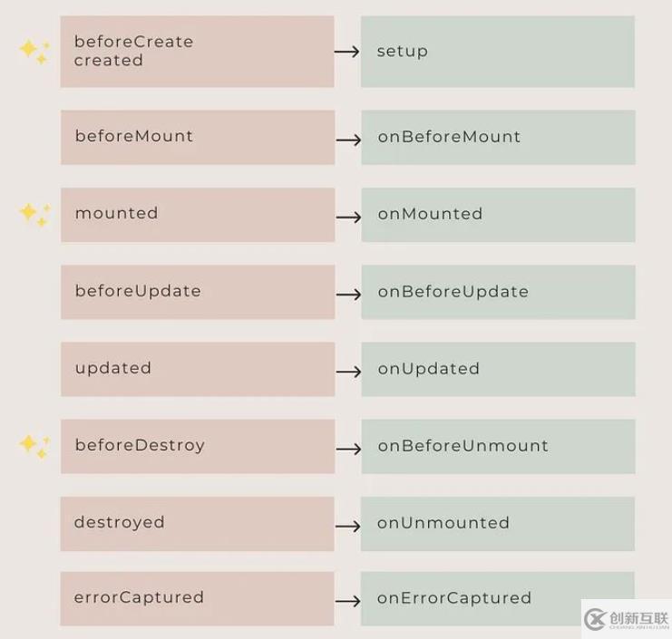Click the sparkle icon beside mounted
This screenshot has height=639, width=672.
point(34,214)
